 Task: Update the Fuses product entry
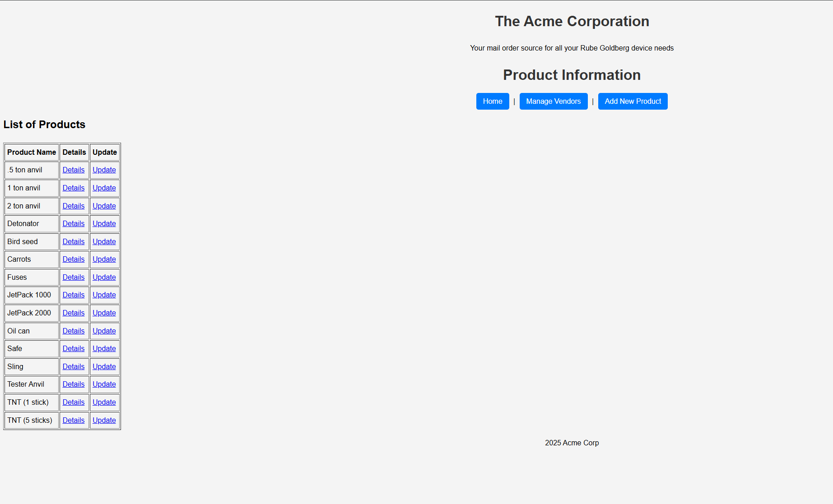[104, 277]
